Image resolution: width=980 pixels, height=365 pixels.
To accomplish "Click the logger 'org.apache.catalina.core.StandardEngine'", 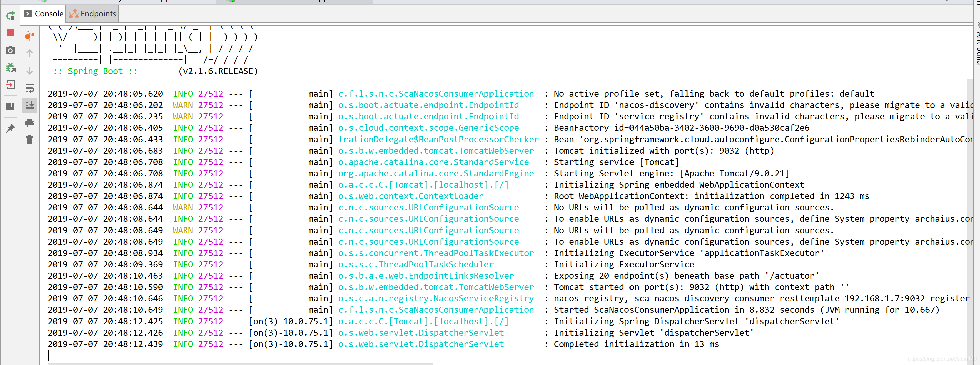I will pos(436,174).
